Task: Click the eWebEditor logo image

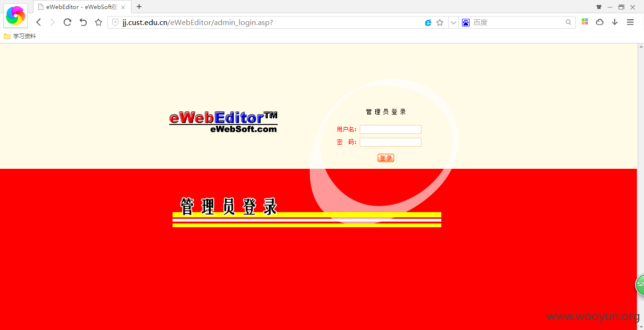Action: pos(223,122)
